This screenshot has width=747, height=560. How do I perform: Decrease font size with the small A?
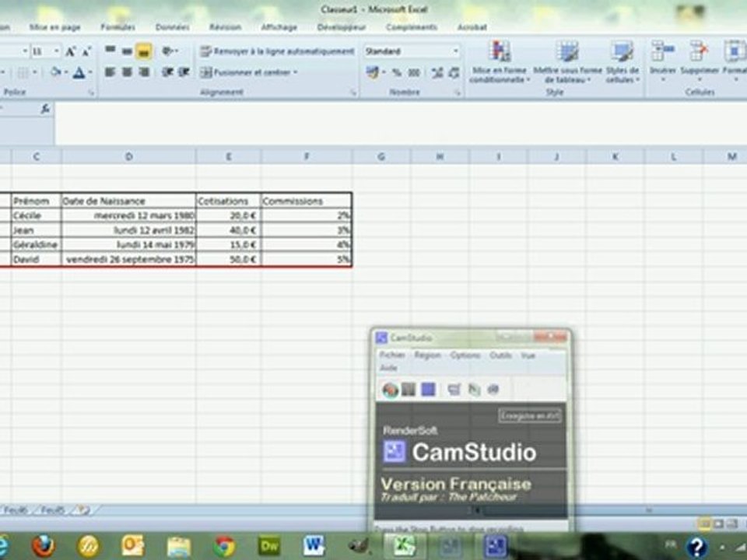click(86, 51)
